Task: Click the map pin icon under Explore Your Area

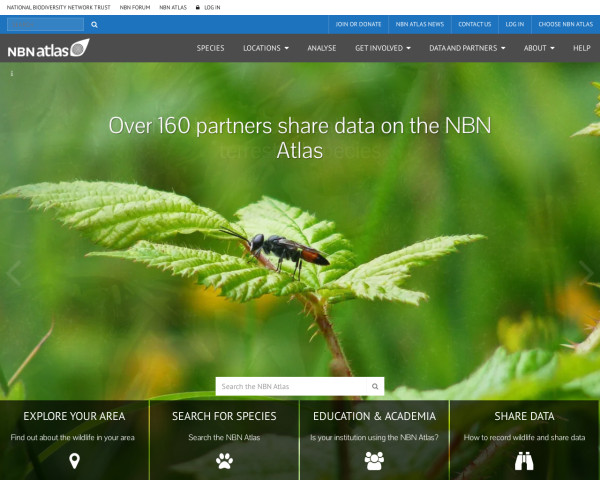Action: [74, 460]
